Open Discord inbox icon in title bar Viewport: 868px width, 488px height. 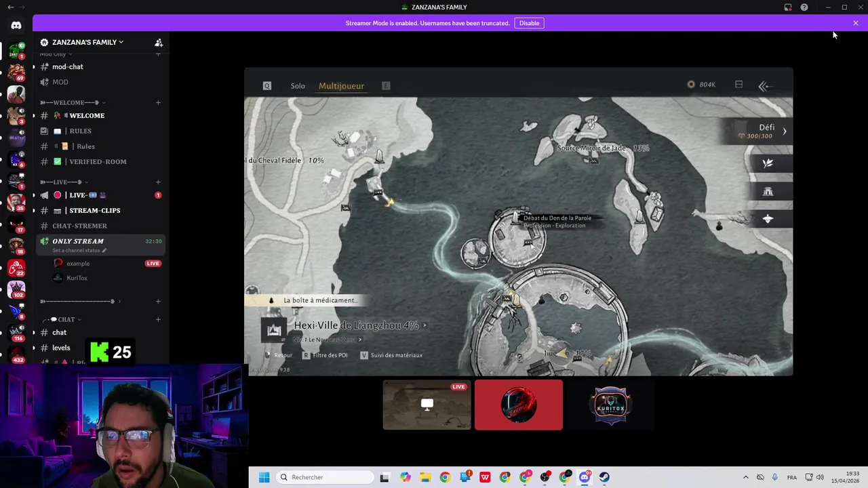[788, 7]
